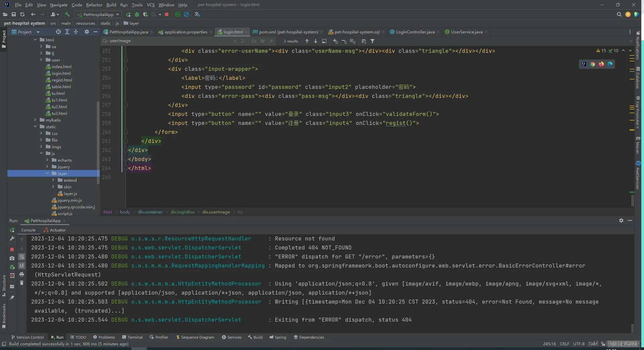Stop the app with the red toolbar square
The height and width of the screenshot is (350, 644).
pyautogui.click(x=167, y=14)
